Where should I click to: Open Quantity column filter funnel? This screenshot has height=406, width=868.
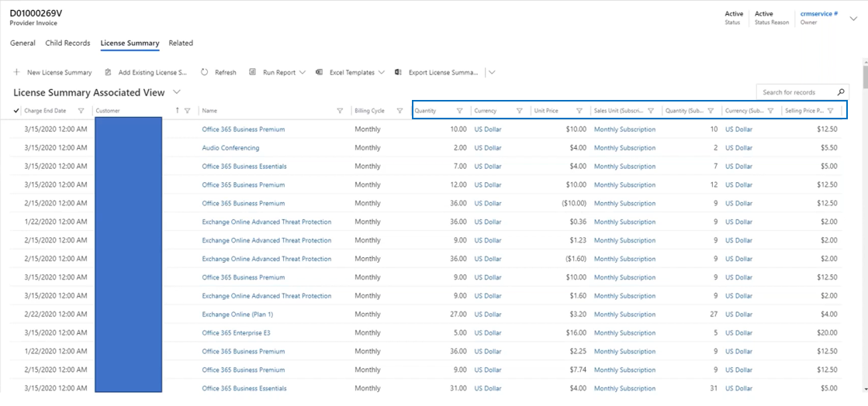pos(459,111)
